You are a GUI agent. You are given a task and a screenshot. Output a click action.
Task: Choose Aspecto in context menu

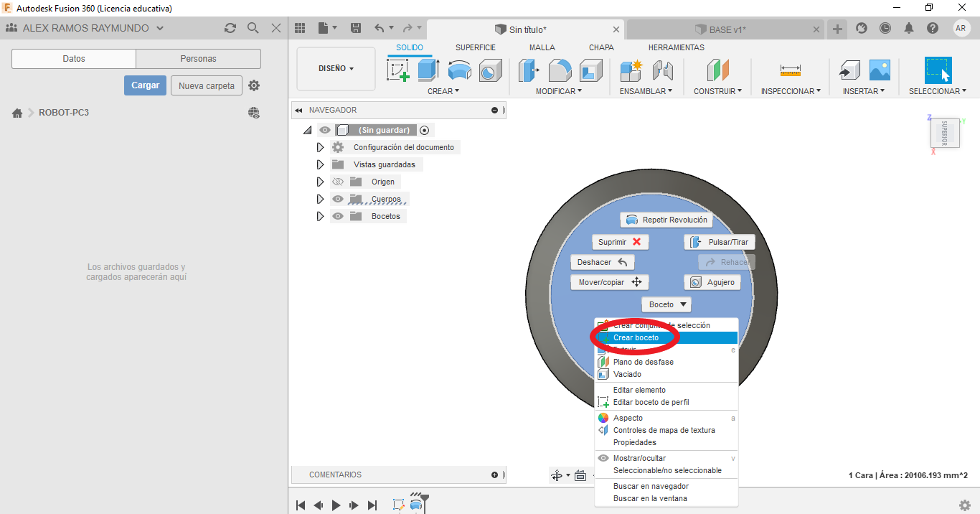point(666,418)
